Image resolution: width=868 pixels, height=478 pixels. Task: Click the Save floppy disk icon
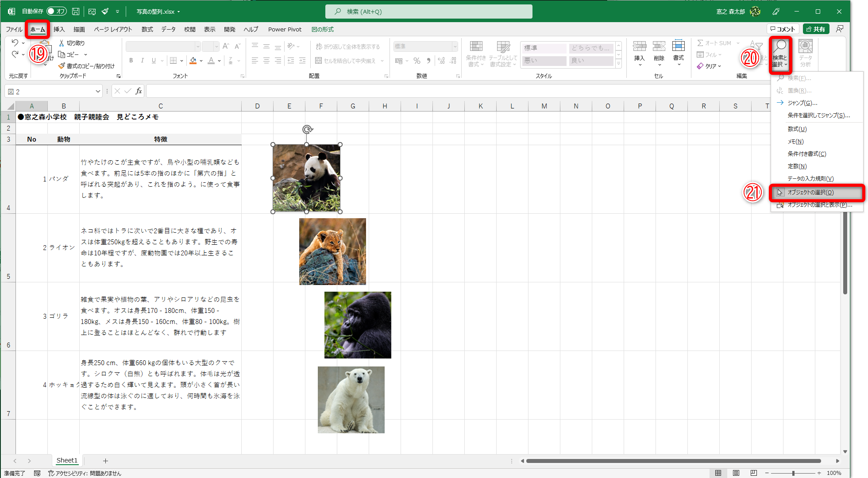pyautogui.click(x=76, y=12)
